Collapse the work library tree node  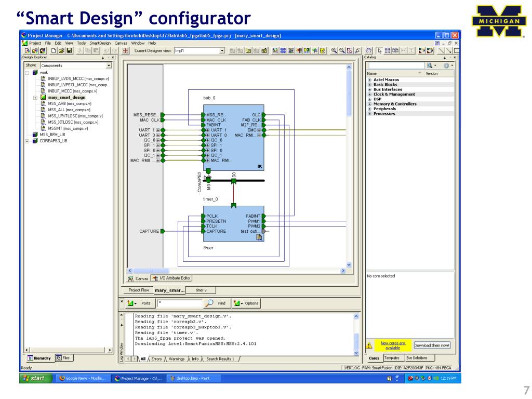click(27, 73)
